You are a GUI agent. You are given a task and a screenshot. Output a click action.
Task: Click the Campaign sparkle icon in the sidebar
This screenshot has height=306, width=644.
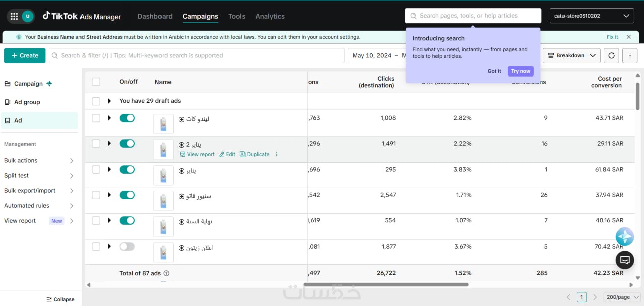(x=49, y=84)
